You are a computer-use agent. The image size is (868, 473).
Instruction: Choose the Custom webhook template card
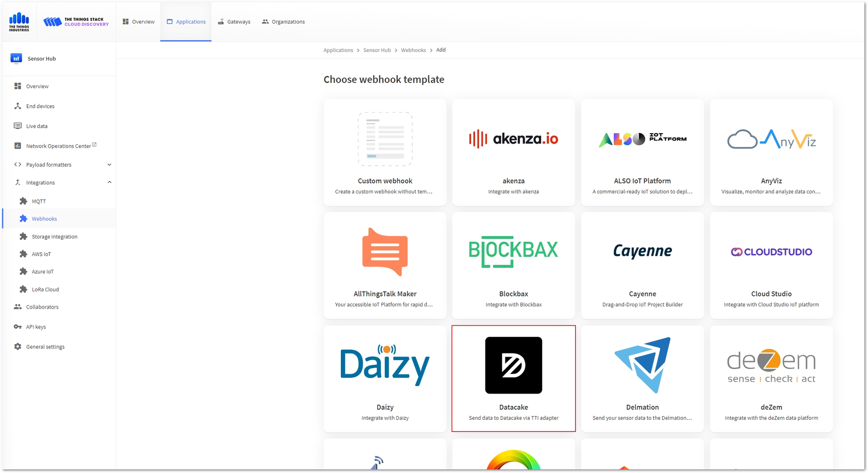point(385,153)
